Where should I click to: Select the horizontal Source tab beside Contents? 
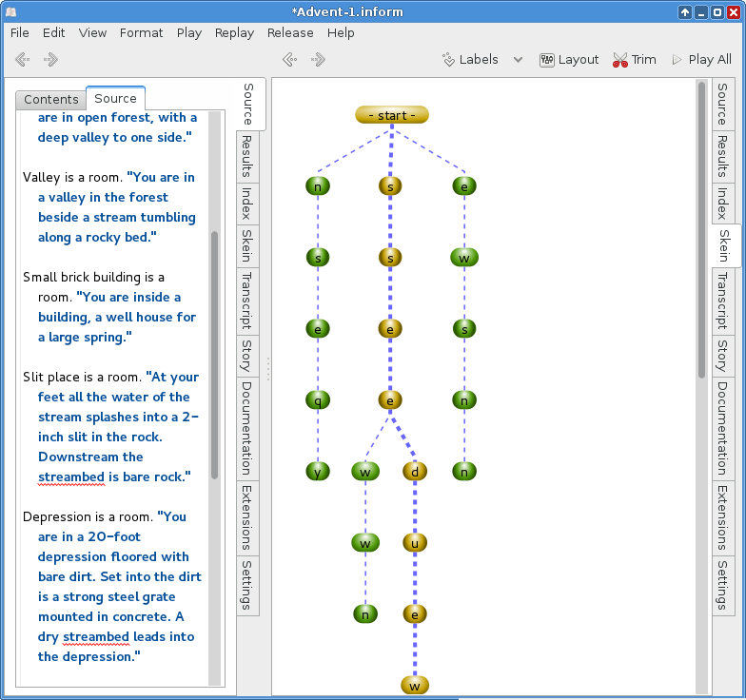click(x=116, y=99)
